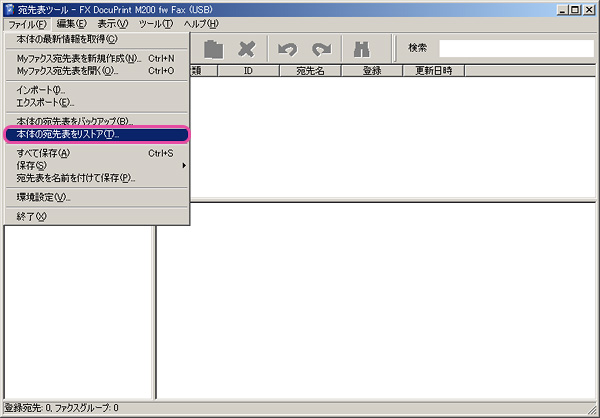Click the app icon in title bar

[9, 9]
